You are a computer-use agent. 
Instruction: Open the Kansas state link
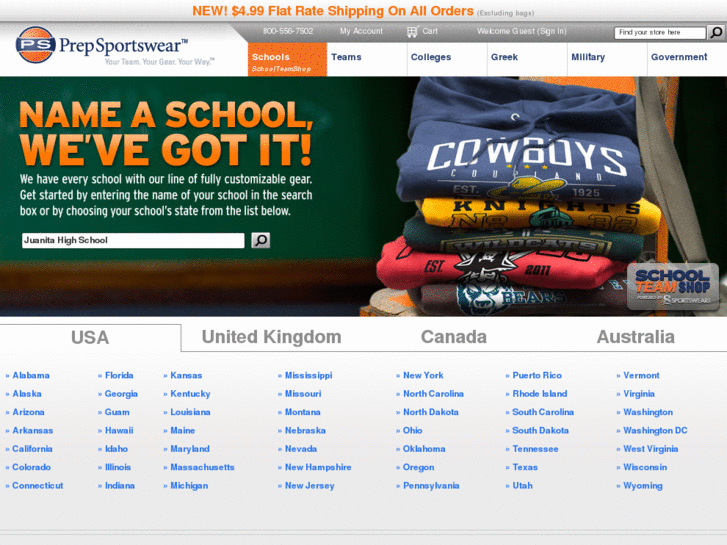[x=186, y=375]
